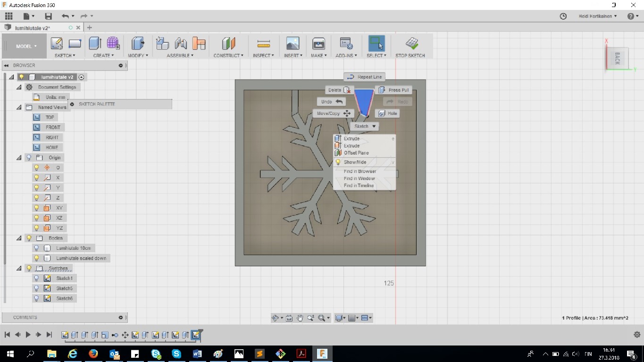Click the As-built Joint icon
This screenshot has height=362, width=644.
(199, 44)
